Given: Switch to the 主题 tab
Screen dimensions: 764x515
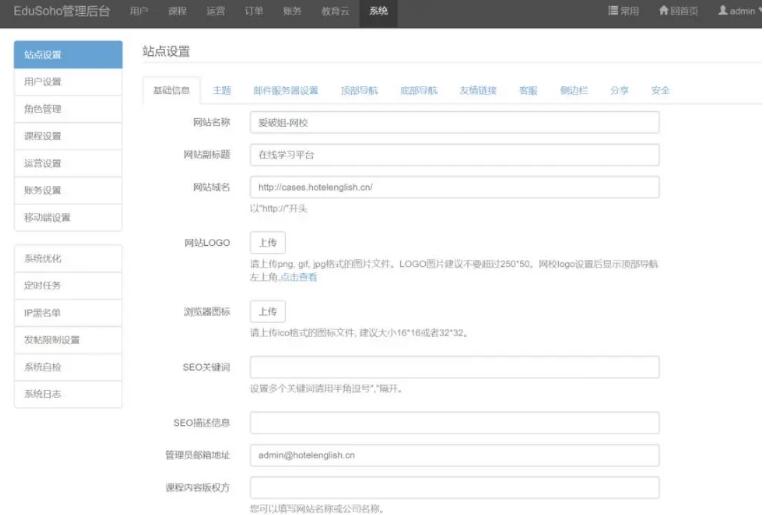Looking at the screenshot, I should click(x=222, y=90).
